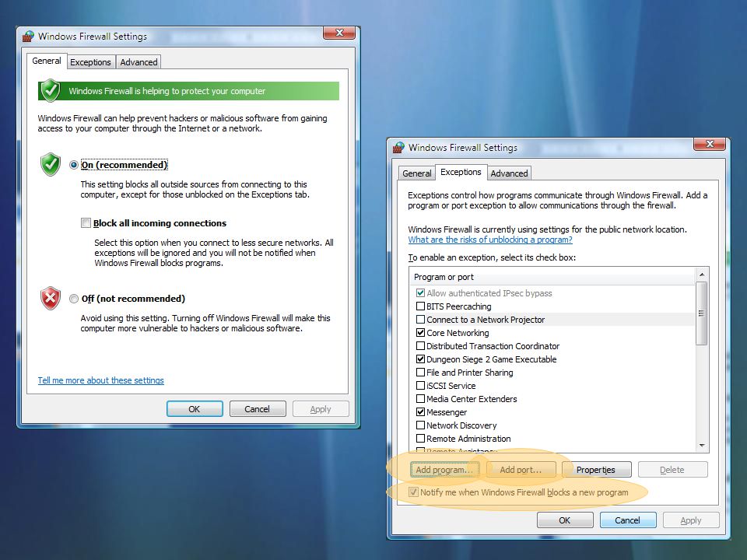747x560 pixels.
Task: Select the Core Networking row text
Action: click(458, 333)
